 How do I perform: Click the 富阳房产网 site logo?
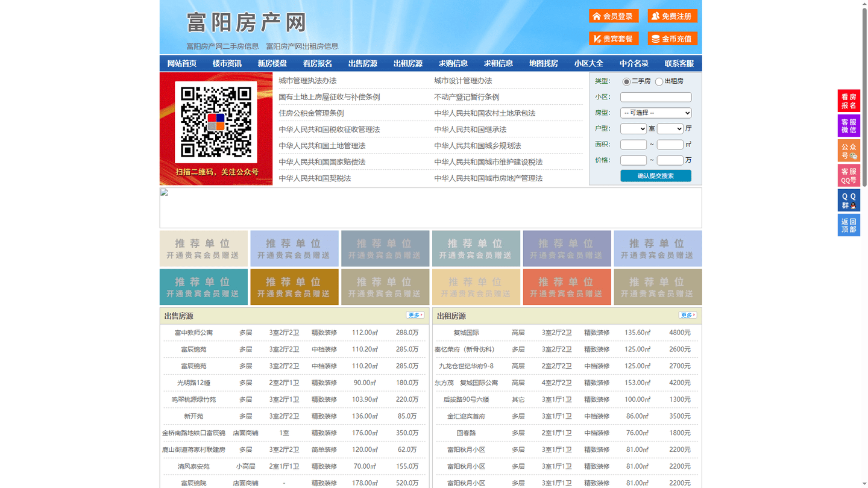click(247, 23)
